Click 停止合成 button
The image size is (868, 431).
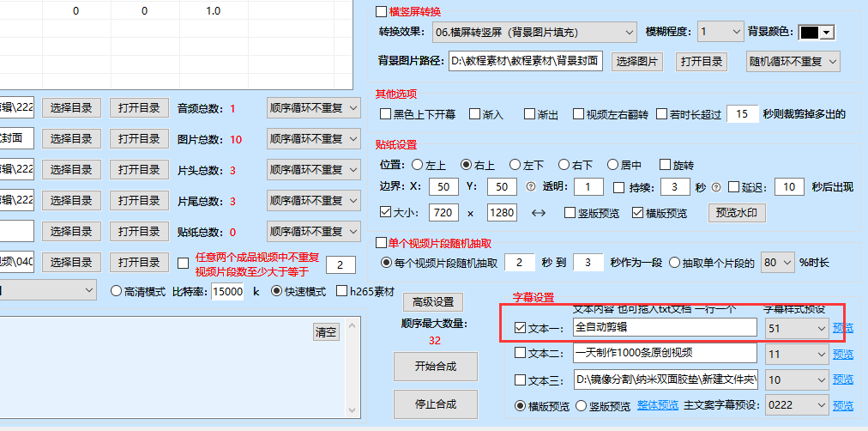pyautogui.click(x=436, y=404)
